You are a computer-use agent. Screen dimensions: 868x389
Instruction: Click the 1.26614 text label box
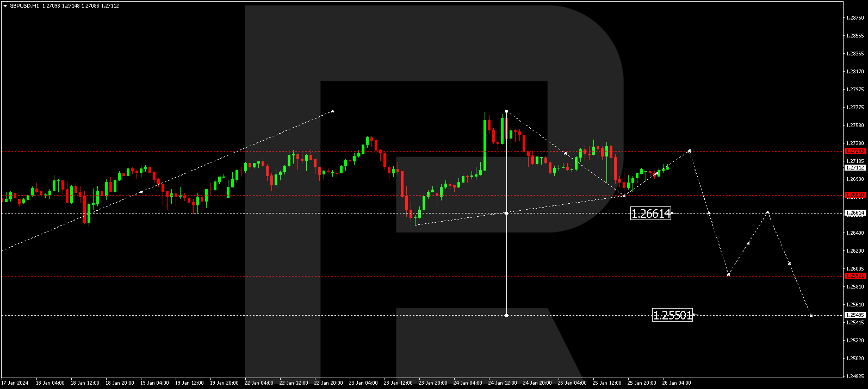pos(650,214)
